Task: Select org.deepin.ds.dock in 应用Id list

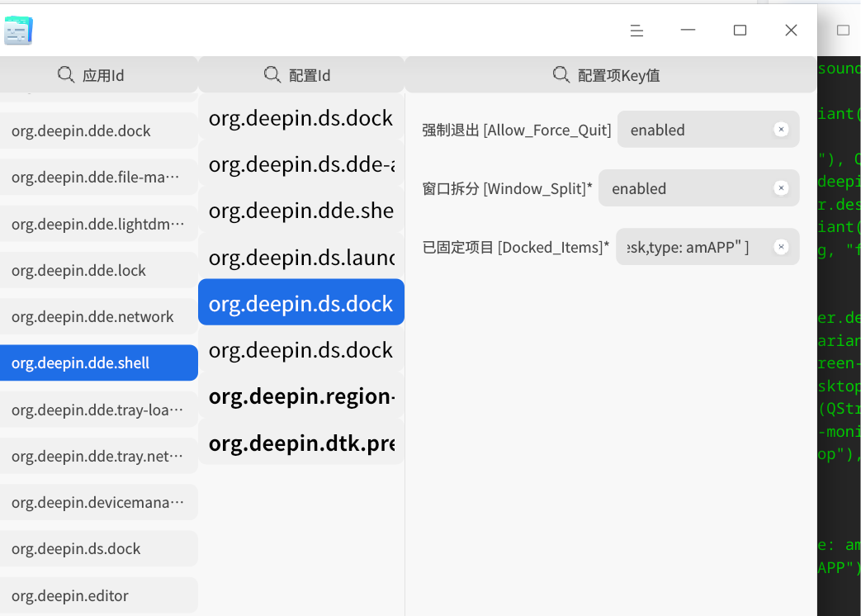Action: [x=99, y=548]
